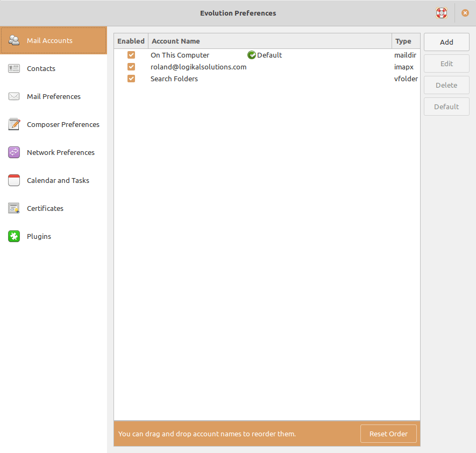
Task: Select the roland@logikalsolutions.com account row
Action: coord(198,67)
